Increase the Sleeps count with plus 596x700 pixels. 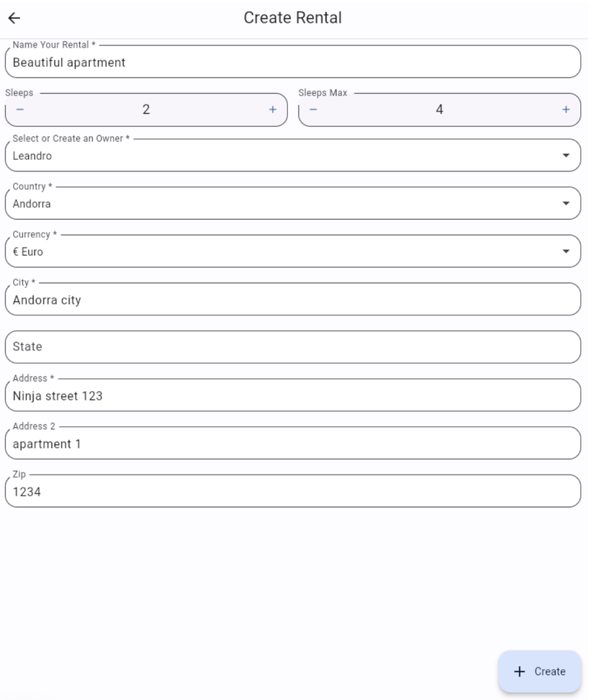tap(273, 109)
